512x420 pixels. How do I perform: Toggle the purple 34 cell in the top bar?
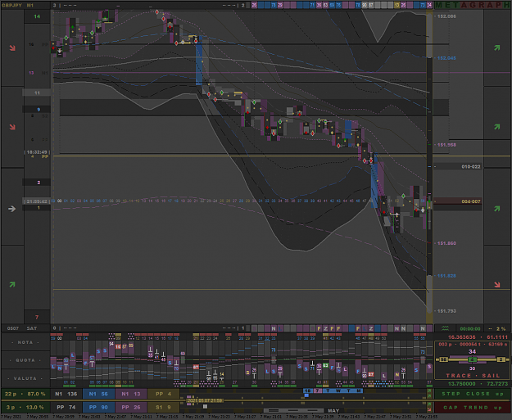(429, 5)
